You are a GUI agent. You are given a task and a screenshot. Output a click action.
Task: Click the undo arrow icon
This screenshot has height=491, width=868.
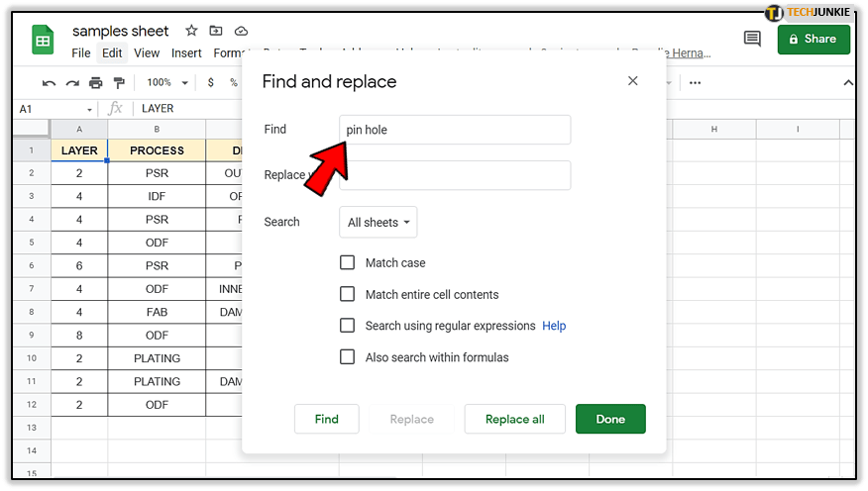[x=49, y=83]
